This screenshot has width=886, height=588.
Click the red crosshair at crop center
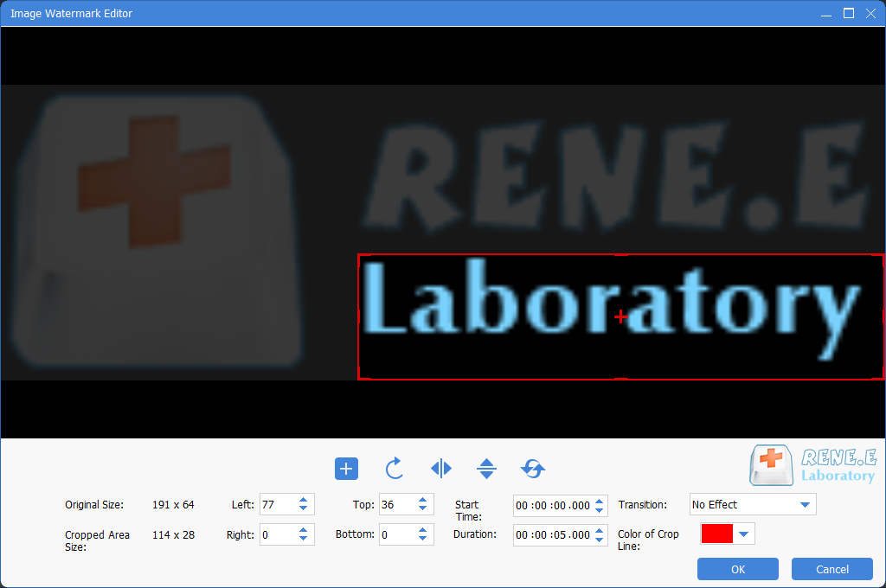click(x=620, y=316)
